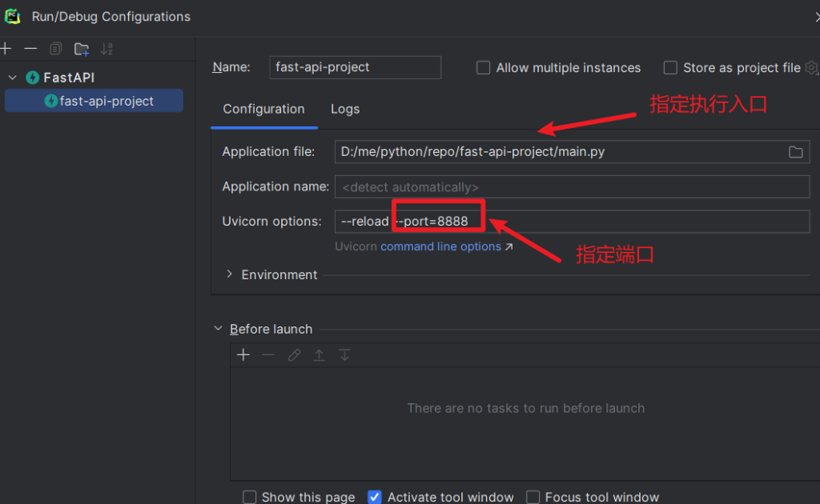
Task: Tick the Show this page checkbox
Action: coord(250,497)
